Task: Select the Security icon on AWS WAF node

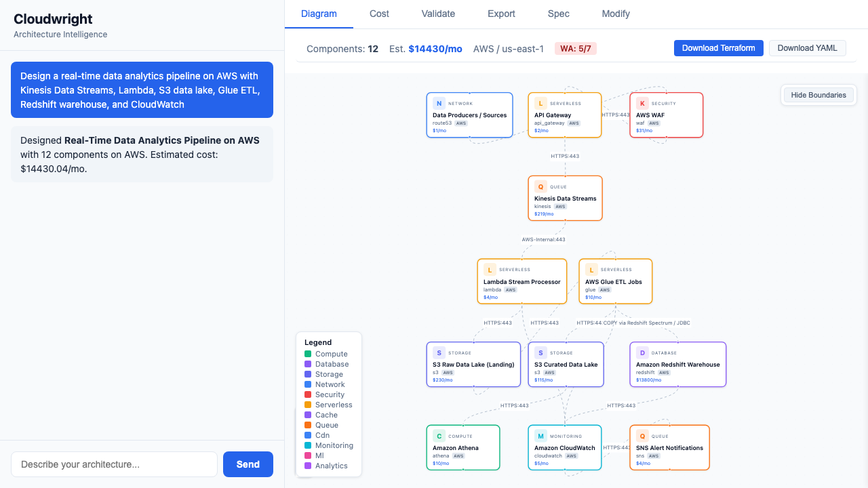Action: tap(643, 103)
